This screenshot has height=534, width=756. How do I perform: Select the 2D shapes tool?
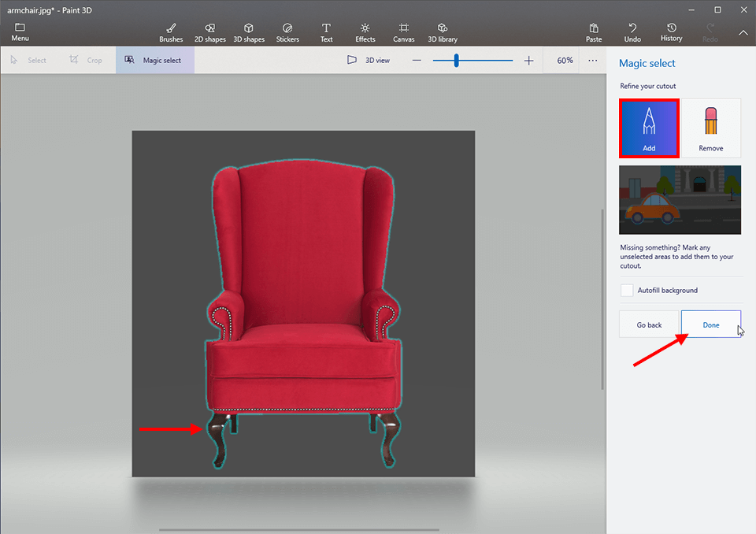click(209, 32)
